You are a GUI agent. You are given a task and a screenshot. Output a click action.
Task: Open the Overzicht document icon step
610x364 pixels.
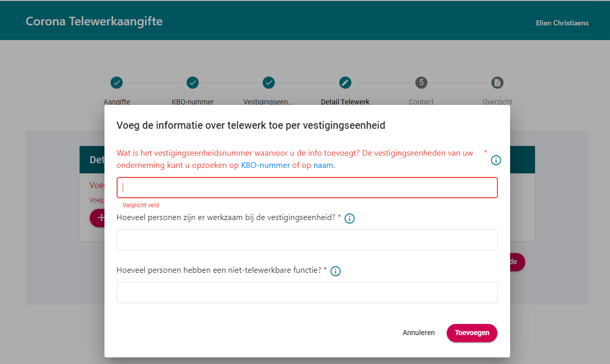(x=497, y=82)
